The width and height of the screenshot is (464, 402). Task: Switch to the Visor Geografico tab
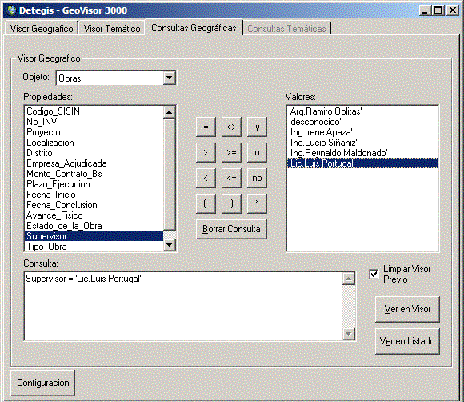tap(41, 29)
